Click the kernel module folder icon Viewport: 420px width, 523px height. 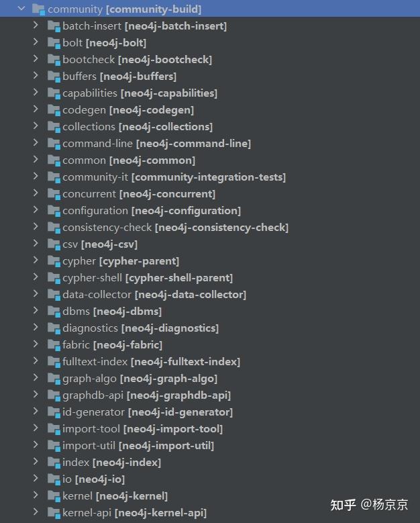click(54, 496)
